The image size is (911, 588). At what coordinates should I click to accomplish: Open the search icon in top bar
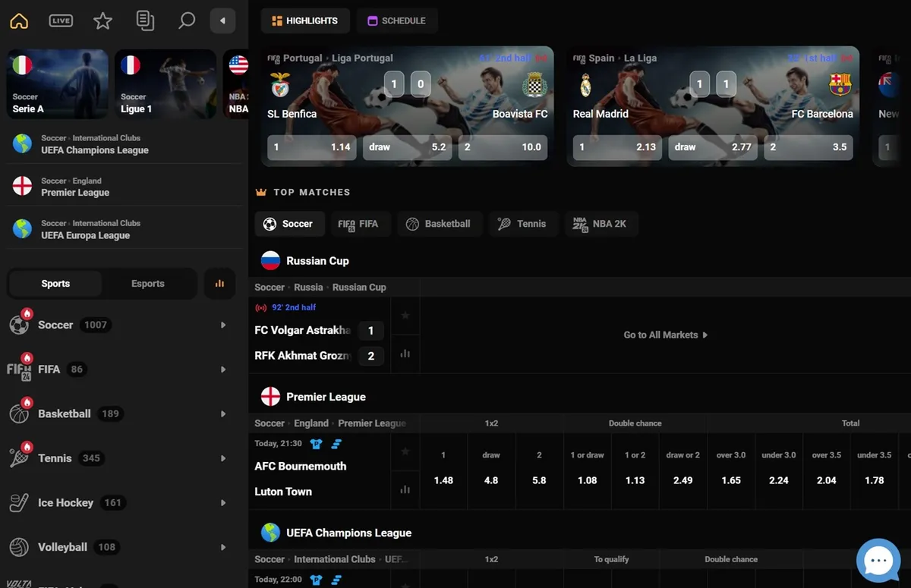[x=186, y=20]
